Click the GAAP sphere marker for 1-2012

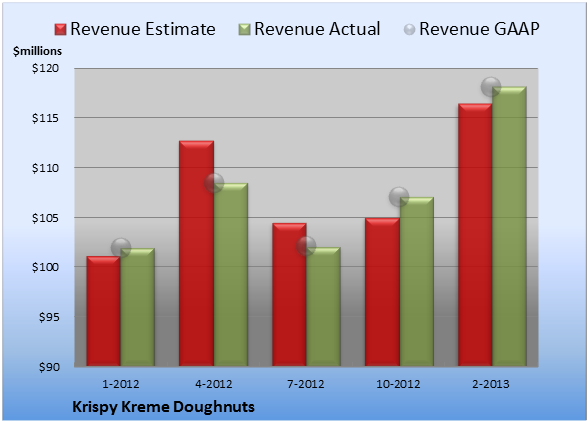point(121,248)
